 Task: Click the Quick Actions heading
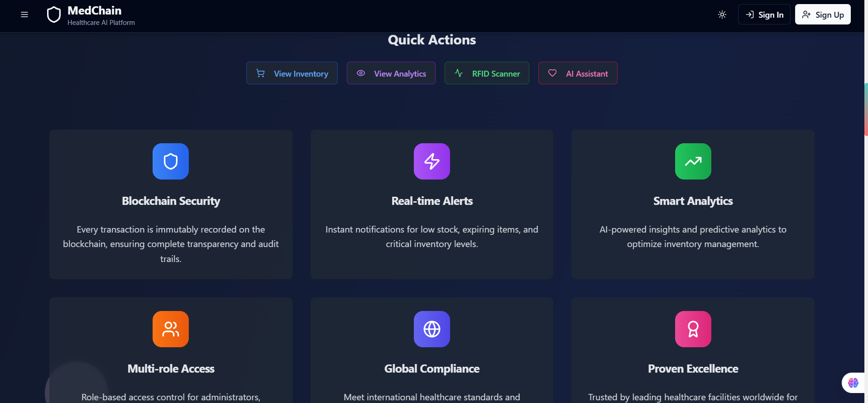coord(432,40)
